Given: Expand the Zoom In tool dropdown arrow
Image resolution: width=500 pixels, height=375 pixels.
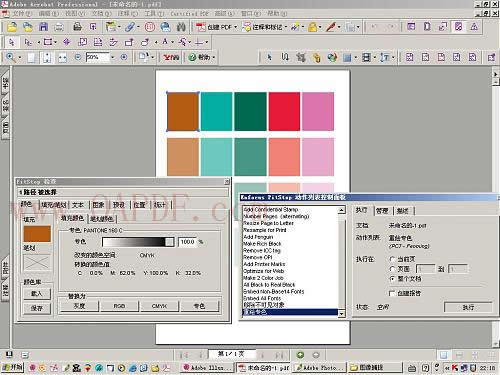Looking at the screenshot, I should coord(20,58).
